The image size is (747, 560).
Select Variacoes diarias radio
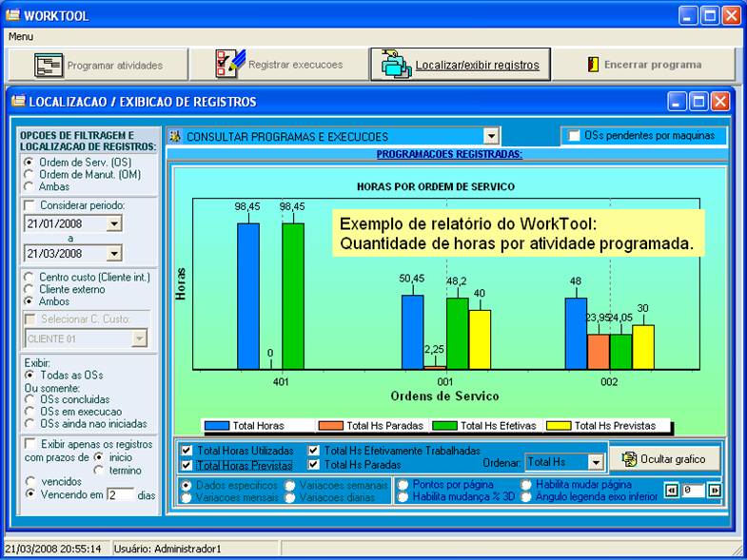pos(289,497)
